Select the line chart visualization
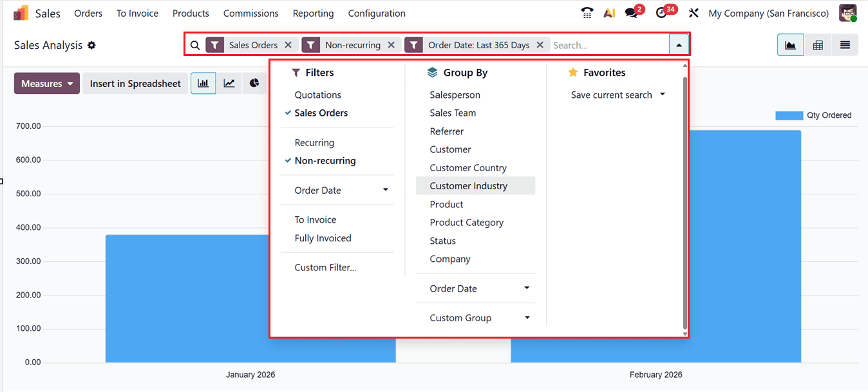Viewport: 868px width, 392px height. pyautogui.click(x=229, y=83)
